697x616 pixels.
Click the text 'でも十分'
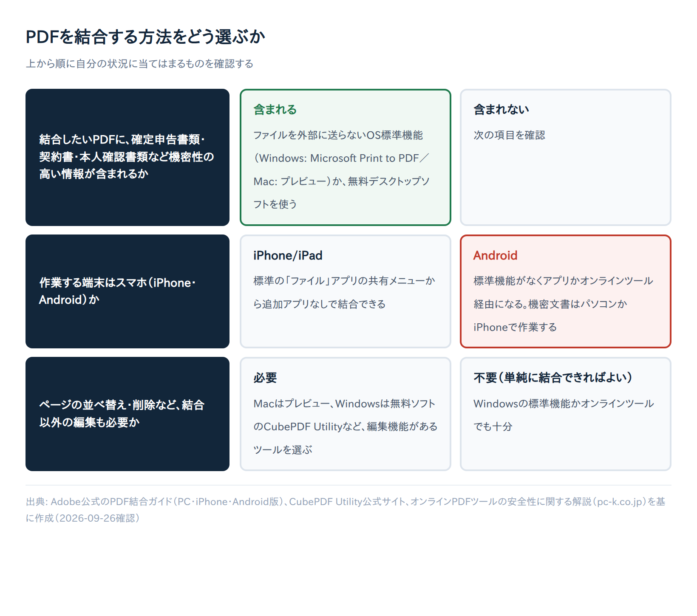493,427
